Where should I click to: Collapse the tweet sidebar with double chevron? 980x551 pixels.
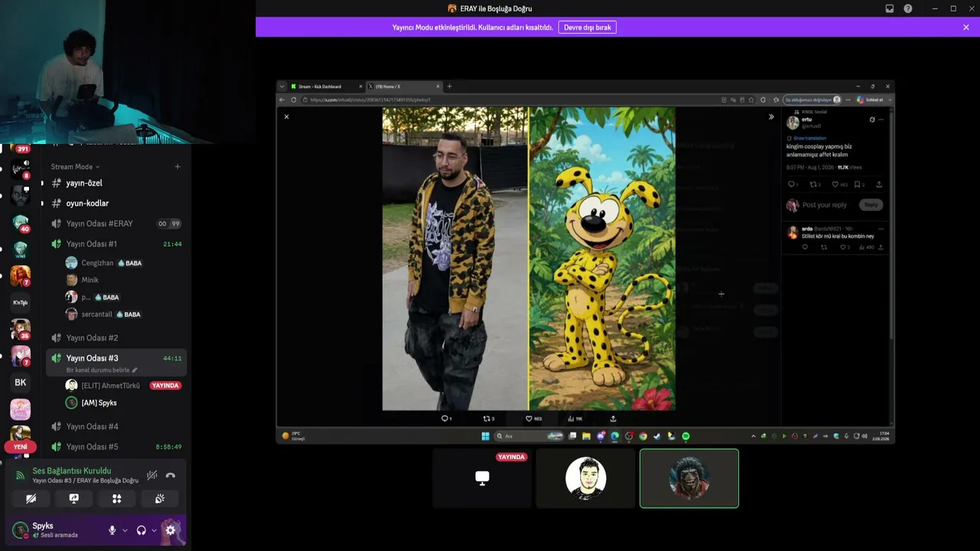tap(771, 117)
